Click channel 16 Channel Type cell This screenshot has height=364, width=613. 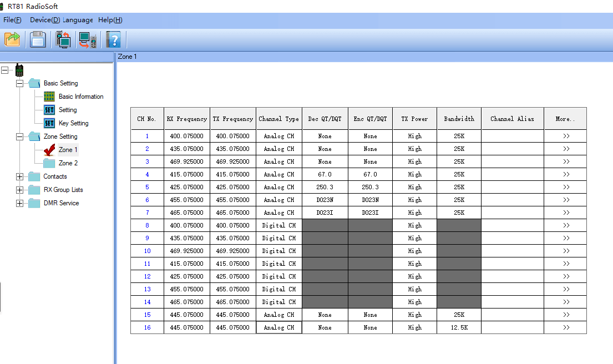pos(279,327)
